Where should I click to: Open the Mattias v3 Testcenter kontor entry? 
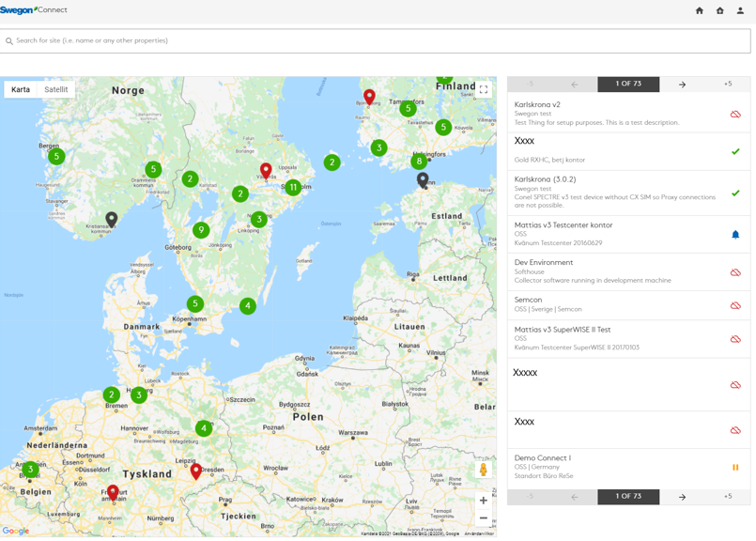tap(628, 234)
